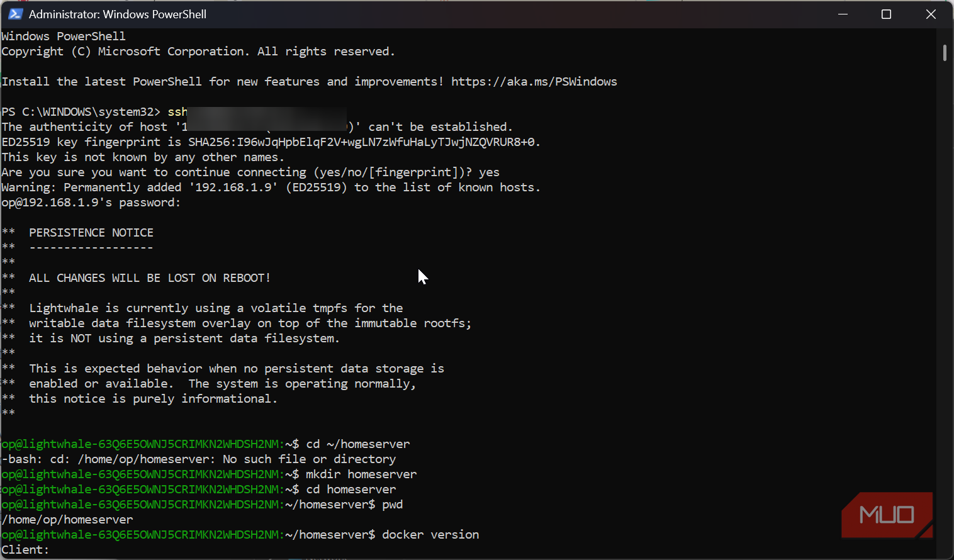Click the https://aka.ms/PSWindows link text
Screen dimensions: 954x560
pyautogui.click(x=534, y=82)
